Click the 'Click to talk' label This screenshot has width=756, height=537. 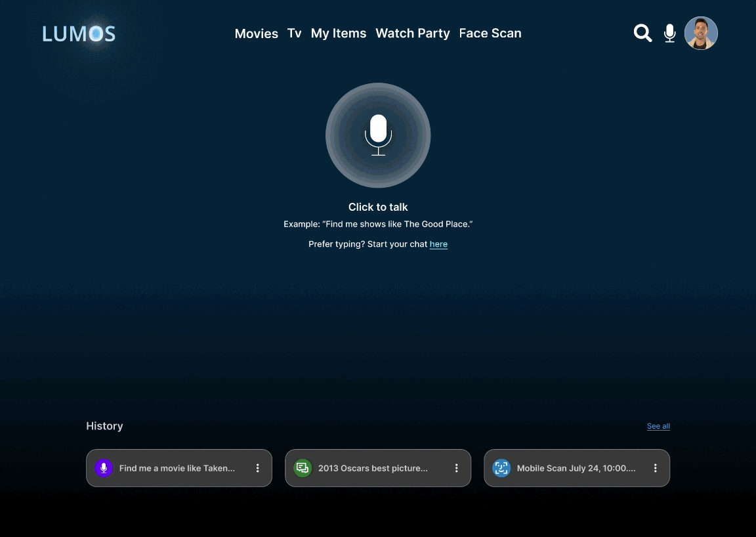[378, 207]
